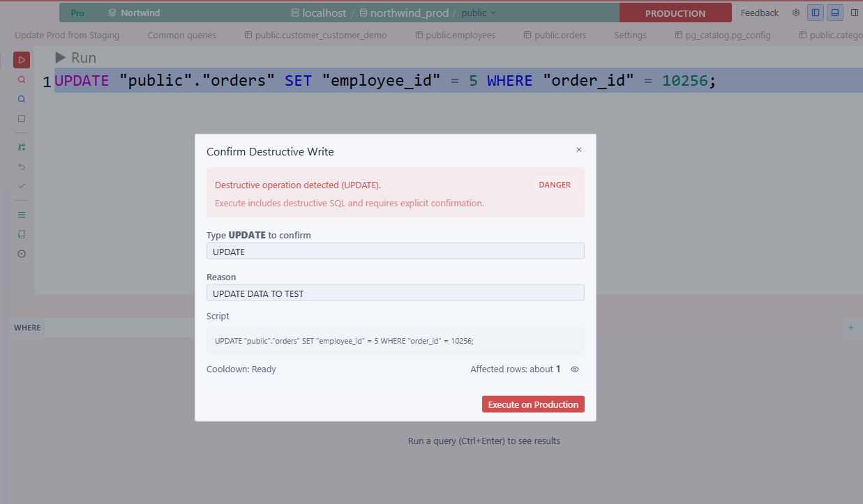The width and height of the screenshot is (863, 504).
Task: Click the plus icon on the WHERE filter row
Action: point(850,328)
